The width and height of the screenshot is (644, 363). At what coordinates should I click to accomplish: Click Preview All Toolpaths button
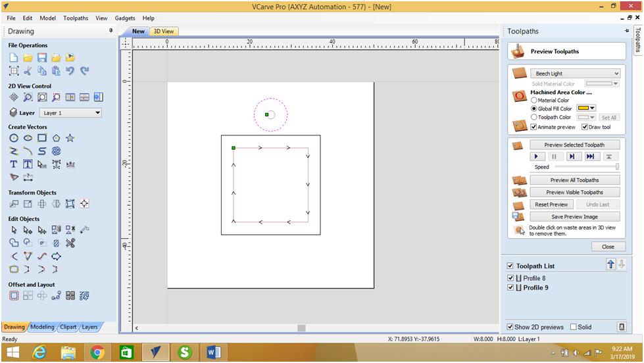pyautogui.click(x=574, y=180)
